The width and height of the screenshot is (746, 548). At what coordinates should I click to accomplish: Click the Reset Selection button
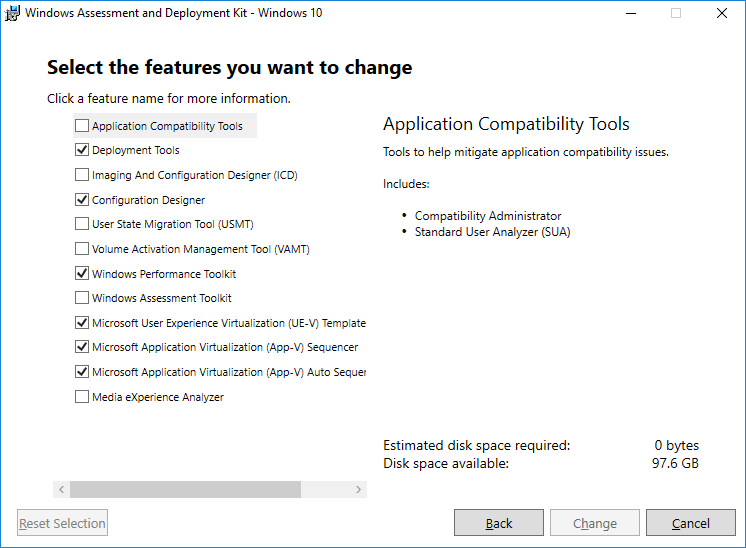coord(62,523)
